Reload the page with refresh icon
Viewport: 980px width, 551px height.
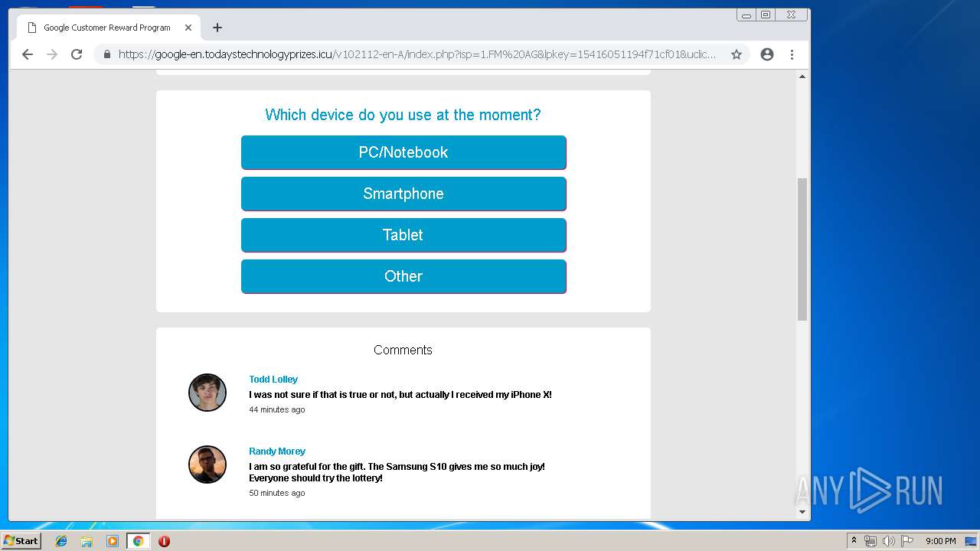click(77, 54)
